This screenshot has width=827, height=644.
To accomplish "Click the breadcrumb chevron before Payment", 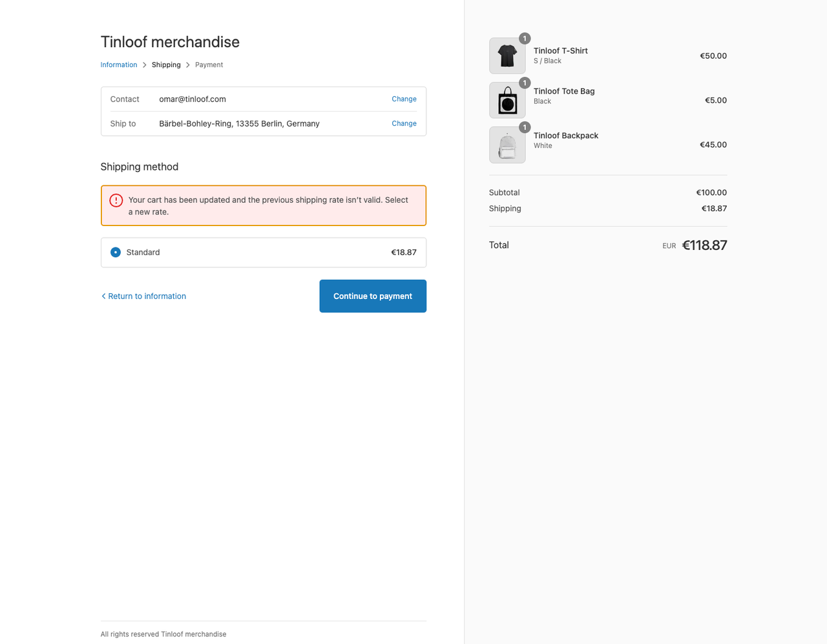I will 187,65.
